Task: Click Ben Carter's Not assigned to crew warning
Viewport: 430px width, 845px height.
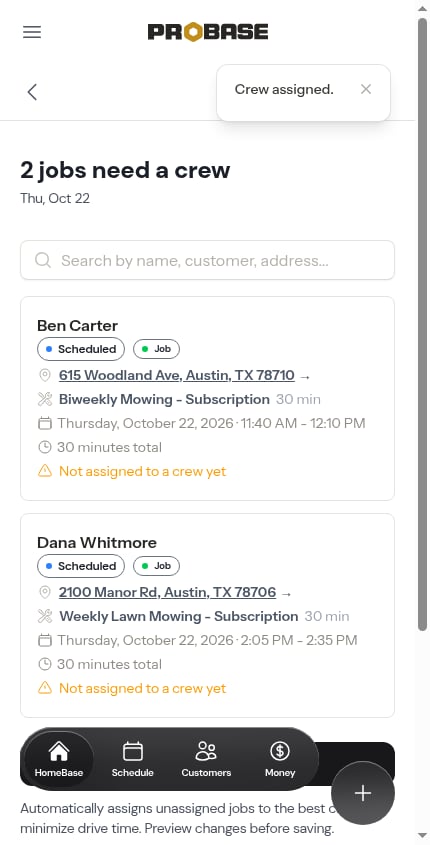Action: coord(143,472)
